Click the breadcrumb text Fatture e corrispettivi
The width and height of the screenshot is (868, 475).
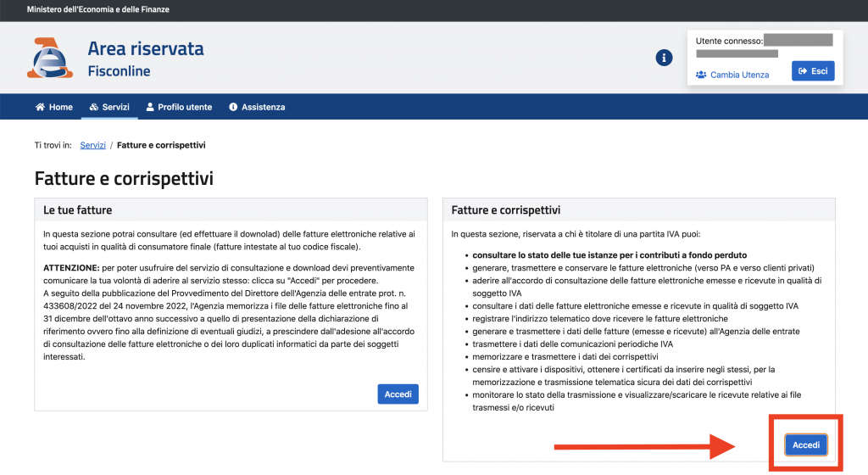161,145
